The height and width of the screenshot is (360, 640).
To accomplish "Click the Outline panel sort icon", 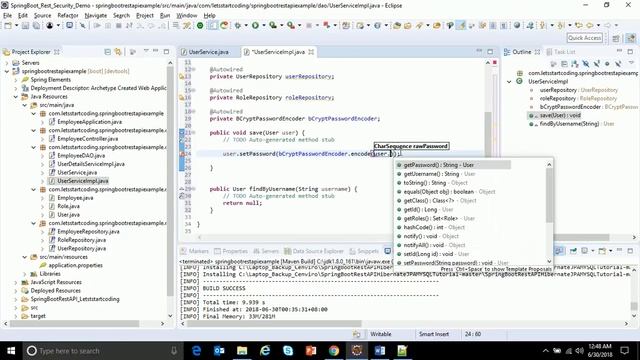I will point(575,64).
